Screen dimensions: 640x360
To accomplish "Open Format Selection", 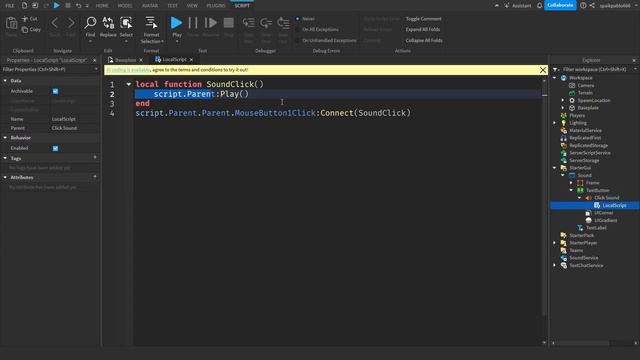I will [151, 29].
